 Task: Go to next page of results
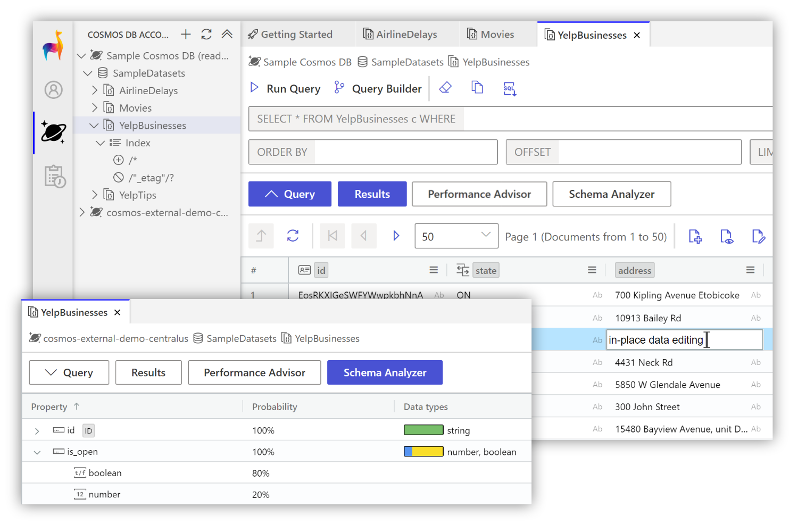tap(396, 236)
